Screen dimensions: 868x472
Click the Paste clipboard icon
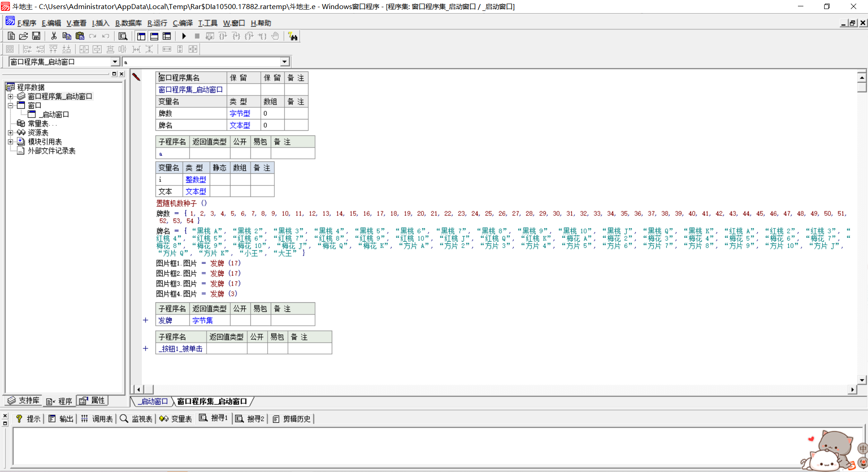tap(80, 36)
